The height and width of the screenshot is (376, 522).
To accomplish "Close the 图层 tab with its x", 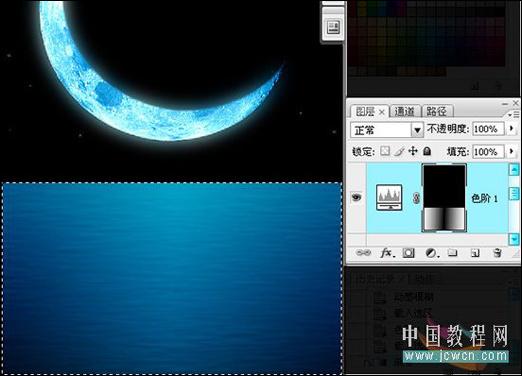I will tap(382, 112).
